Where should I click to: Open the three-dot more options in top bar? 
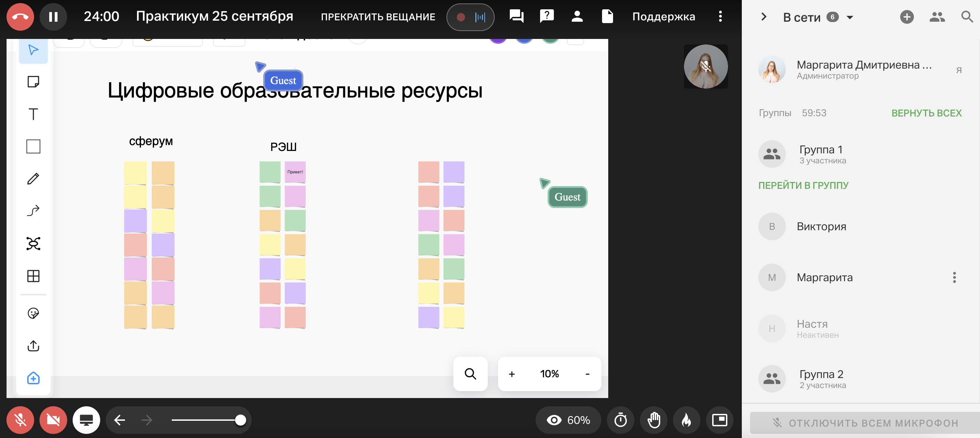[720, 17]
